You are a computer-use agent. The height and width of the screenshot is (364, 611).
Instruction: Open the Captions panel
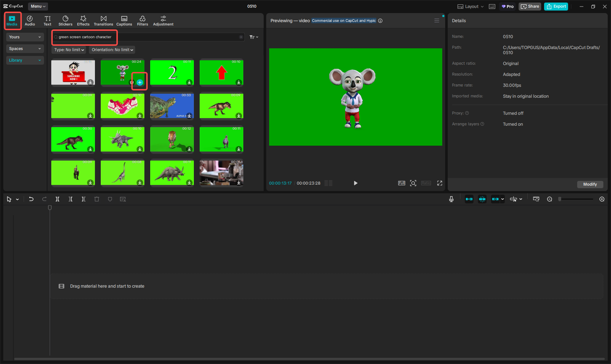tap(124, 20)
